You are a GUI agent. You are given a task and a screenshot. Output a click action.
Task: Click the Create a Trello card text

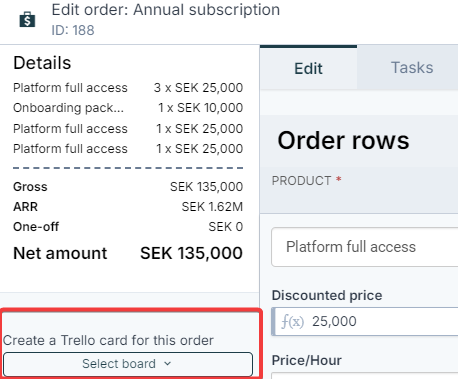108,340
